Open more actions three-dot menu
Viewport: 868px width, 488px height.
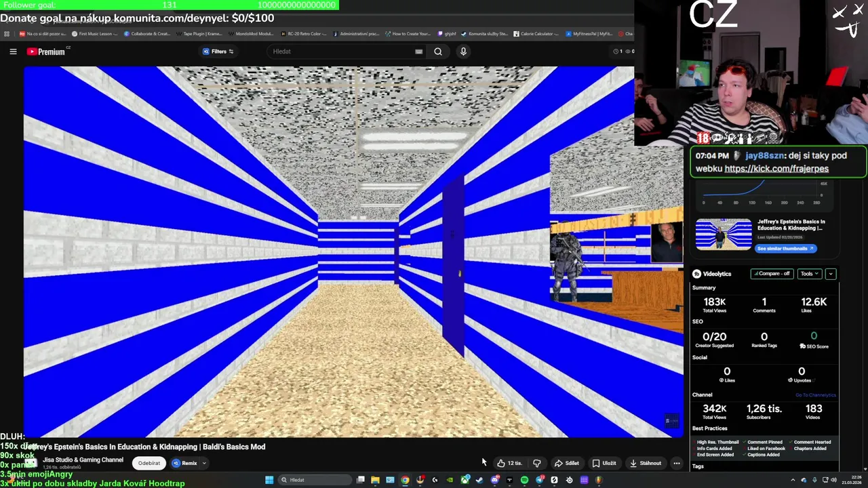pos(677,463)
